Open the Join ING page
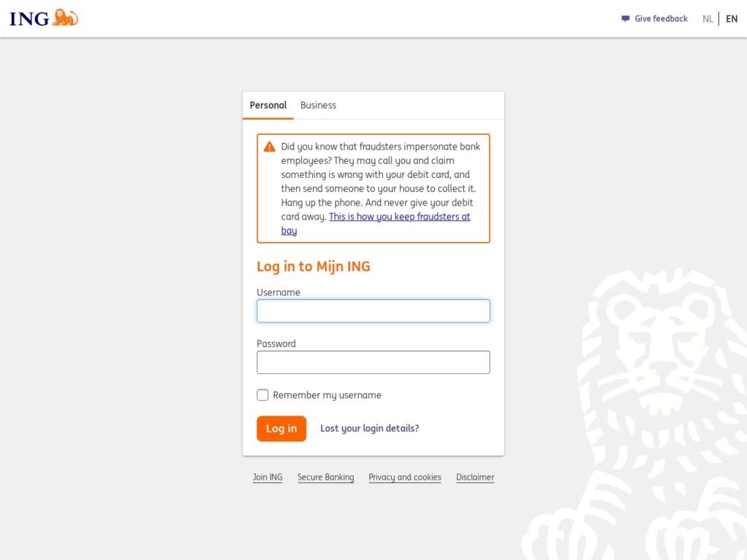This screenshot has width=747, height=560. (x=267, y=477)
